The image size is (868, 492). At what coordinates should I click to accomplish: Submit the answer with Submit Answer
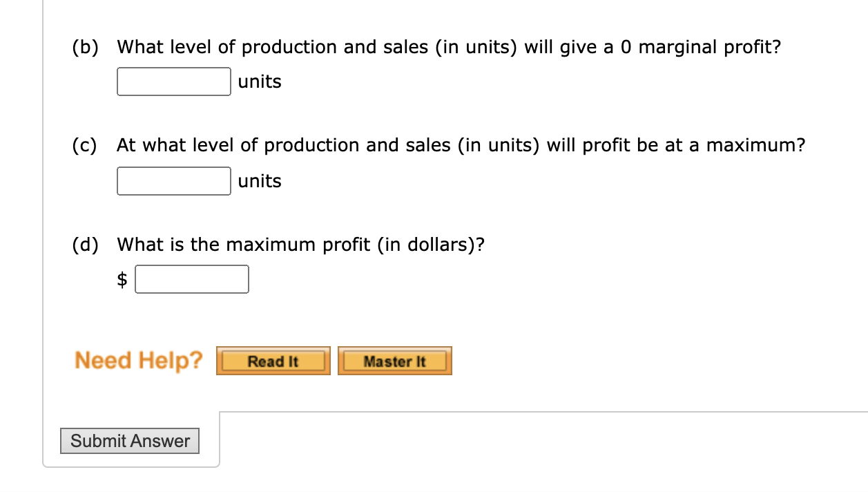[x=130, y=441]
